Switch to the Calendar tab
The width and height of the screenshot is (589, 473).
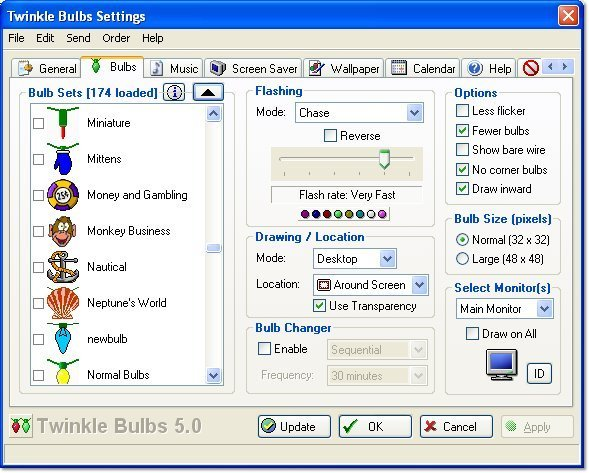tap(423, 68)
